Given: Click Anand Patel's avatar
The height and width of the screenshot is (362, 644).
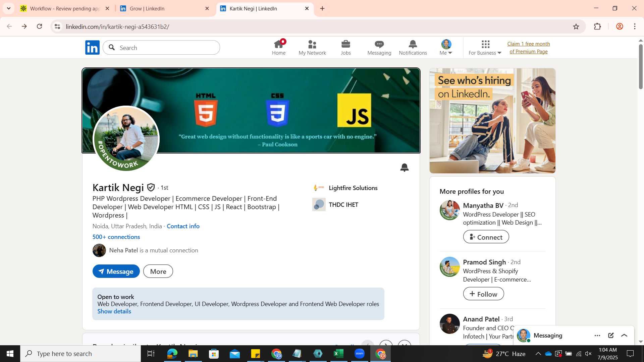Looking at the screenshot, I should click(449, 324).
